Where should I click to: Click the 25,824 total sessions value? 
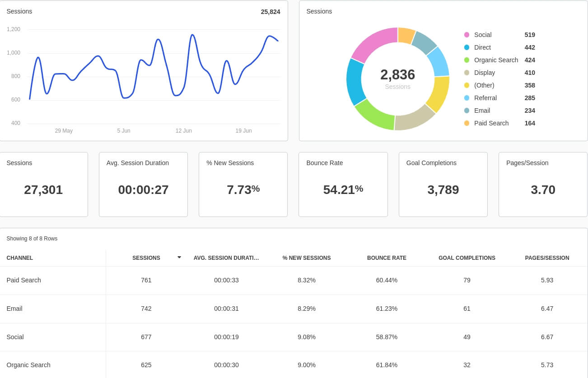(x=271, y=12)
